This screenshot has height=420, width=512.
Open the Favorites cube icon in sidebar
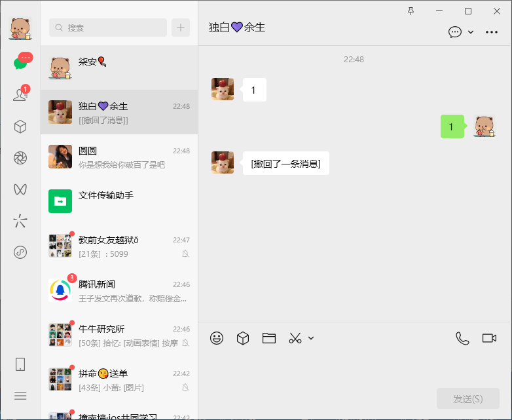click(20, 126)
